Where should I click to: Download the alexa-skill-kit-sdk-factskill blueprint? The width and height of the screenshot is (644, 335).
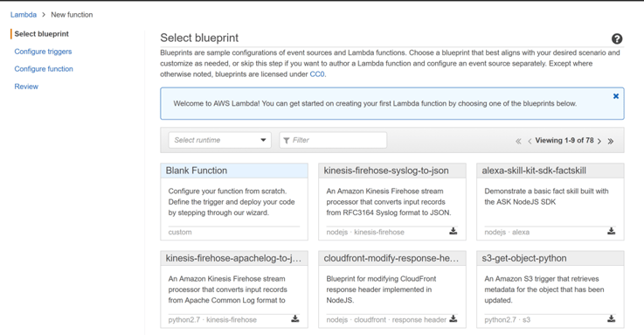611,231
